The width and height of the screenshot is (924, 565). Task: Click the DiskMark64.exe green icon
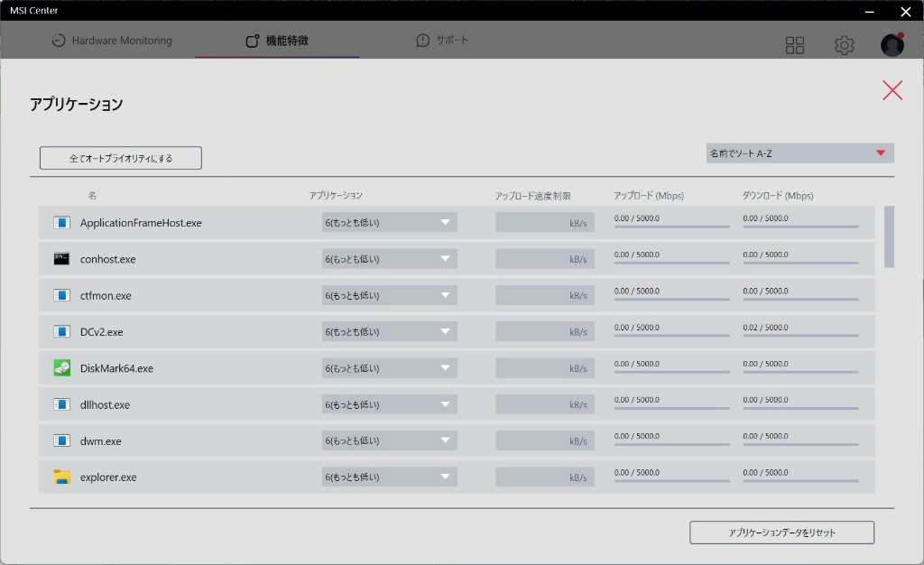pos(62,367)
